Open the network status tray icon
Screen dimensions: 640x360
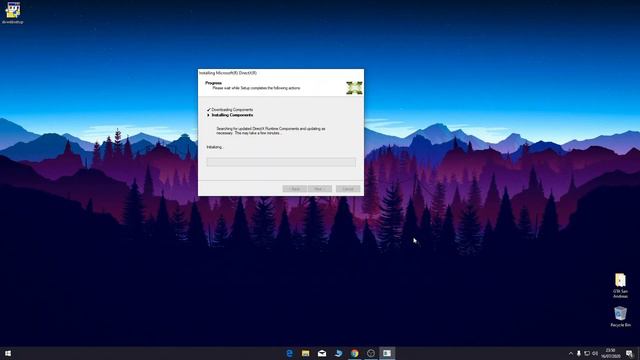coord(587,353)
